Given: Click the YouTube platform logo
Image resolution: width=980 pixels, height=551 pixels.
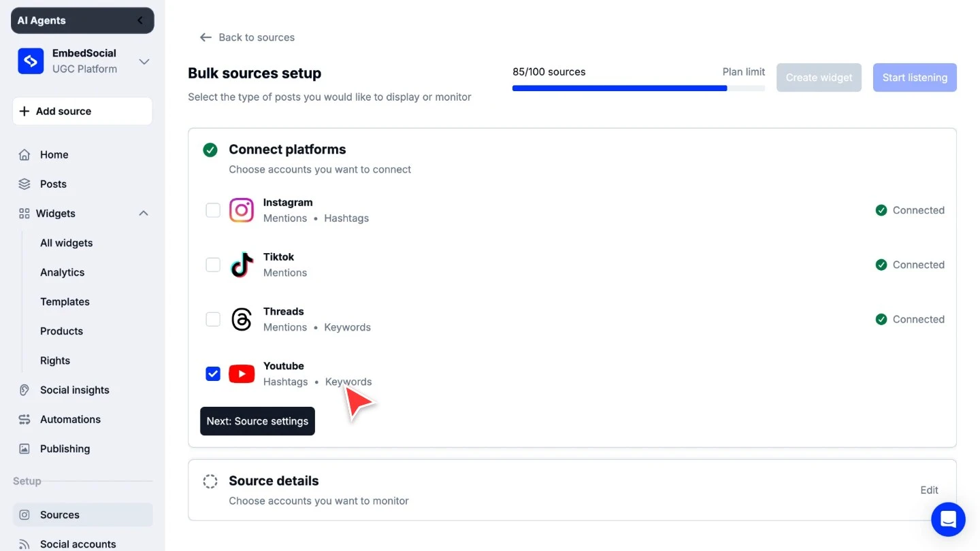Looking at the screenshot, I should click(x=242, y=373).
